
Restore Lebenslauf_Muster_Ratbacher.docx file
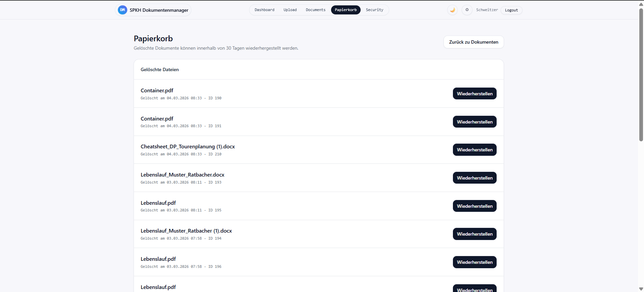[x=474, y=178]
